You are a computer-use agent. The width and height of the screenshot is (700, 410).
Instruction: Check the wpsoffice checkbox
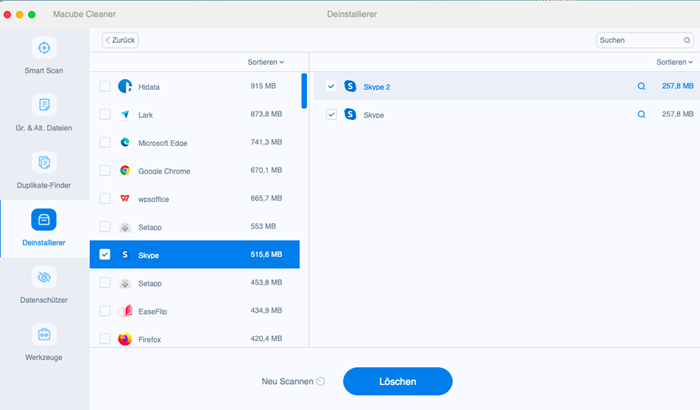pyautogui.click(x=105, y=199)
